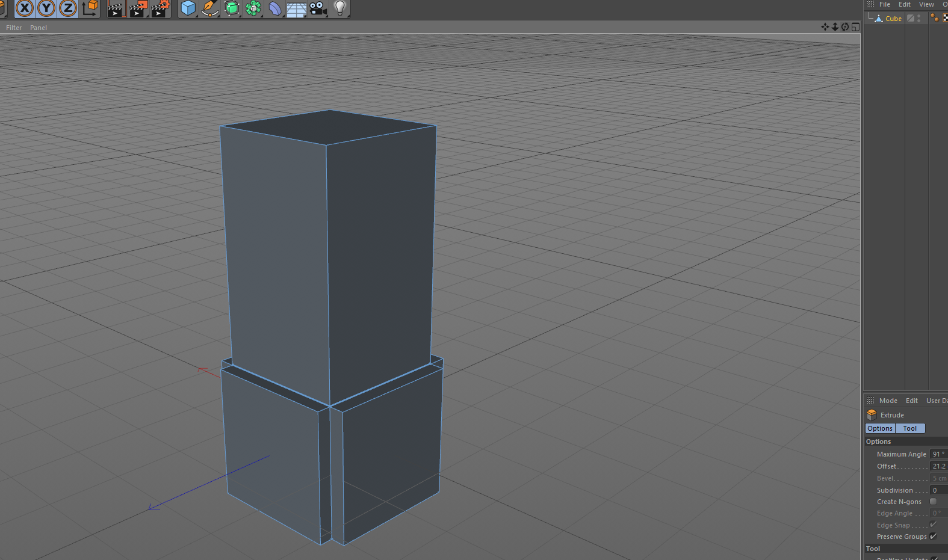Click the Offset value field
This screenshot has width=948, height=560.
939,466
